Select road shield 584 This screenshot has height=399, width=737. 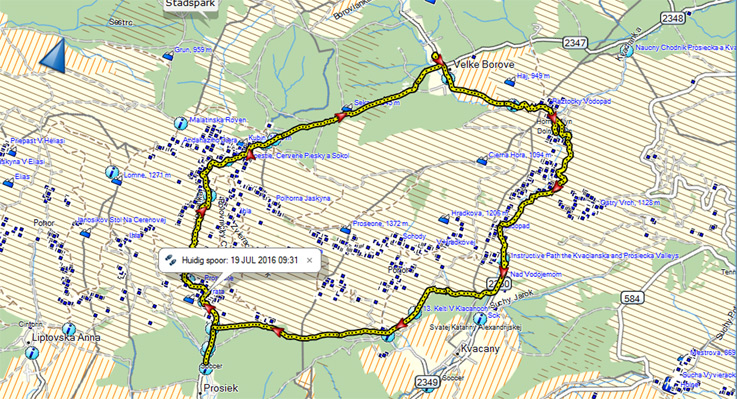point(632,298)
